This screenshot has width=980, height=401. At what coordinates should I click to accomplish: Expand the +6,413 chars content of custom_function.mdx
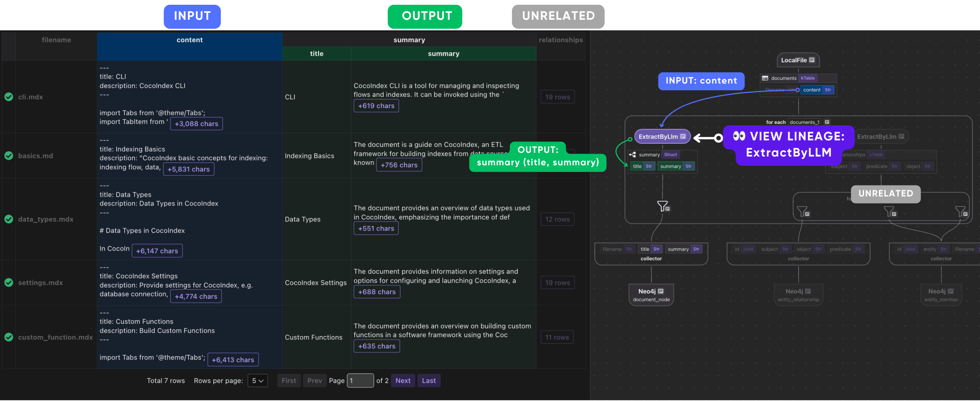tap(233, 360)
